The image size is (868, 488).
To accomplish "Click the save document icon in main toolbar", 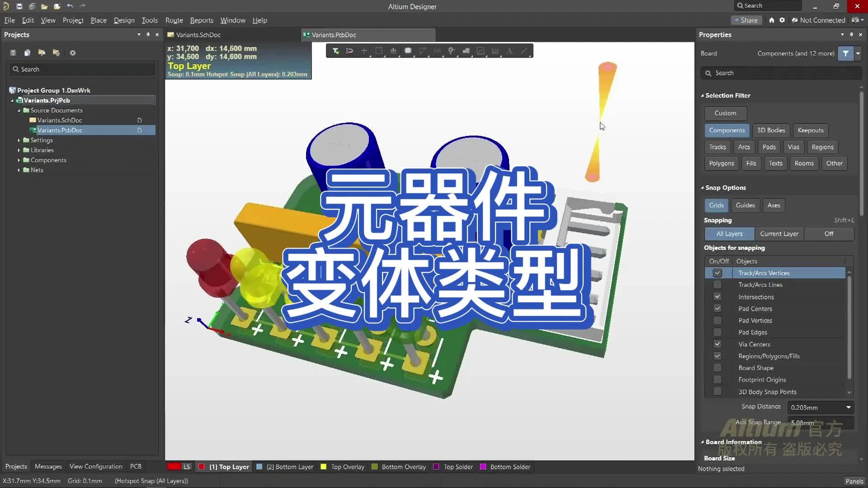I will (x=19, y=6).
